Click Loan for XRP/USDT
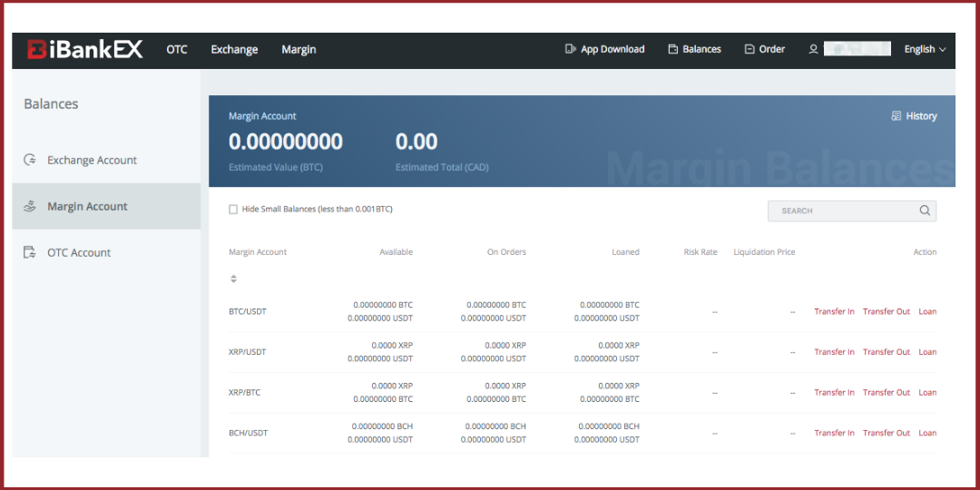This screenshot has height=490, width=980. (x=927, y=352)
